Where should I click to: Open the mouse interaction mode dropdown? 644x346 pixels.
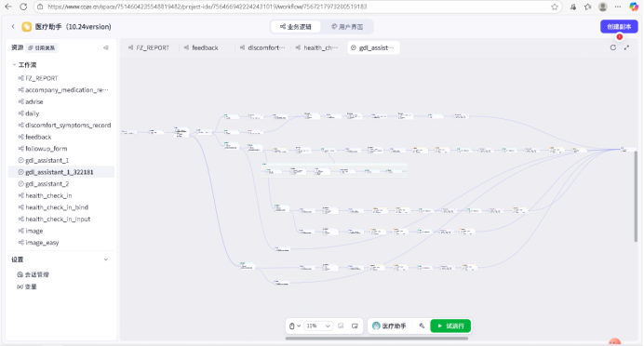click(294, 326)
